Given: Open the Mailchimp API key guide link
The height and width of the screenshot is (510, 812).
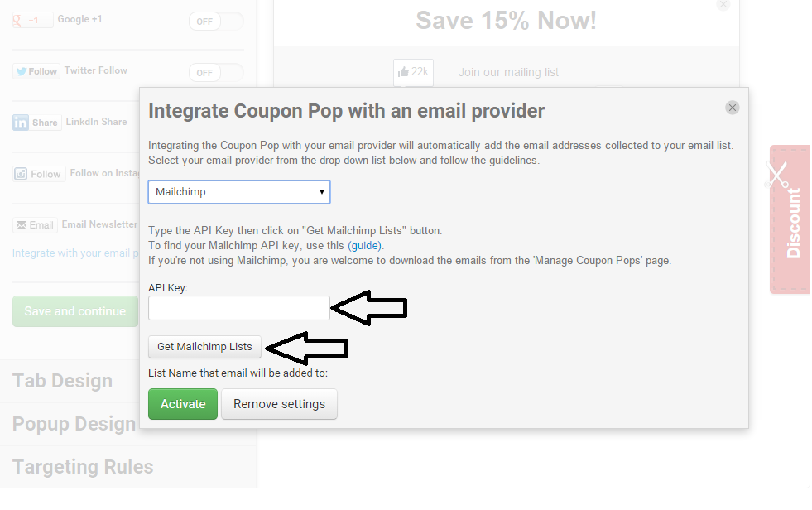Looking at the screenshot, I should point(366,246).
